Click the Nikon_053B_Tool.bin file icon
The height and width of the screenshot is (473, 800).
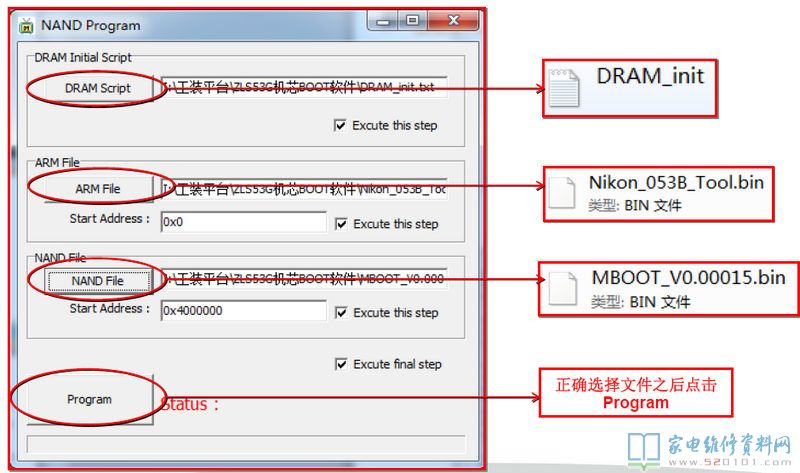tap(562, 195)
